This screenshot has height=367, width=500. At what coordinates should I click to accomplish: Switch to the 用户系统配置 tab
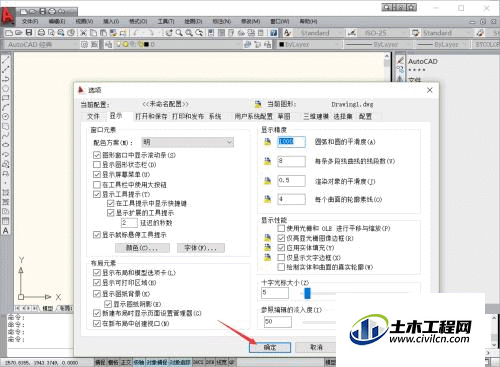point(253,116)
